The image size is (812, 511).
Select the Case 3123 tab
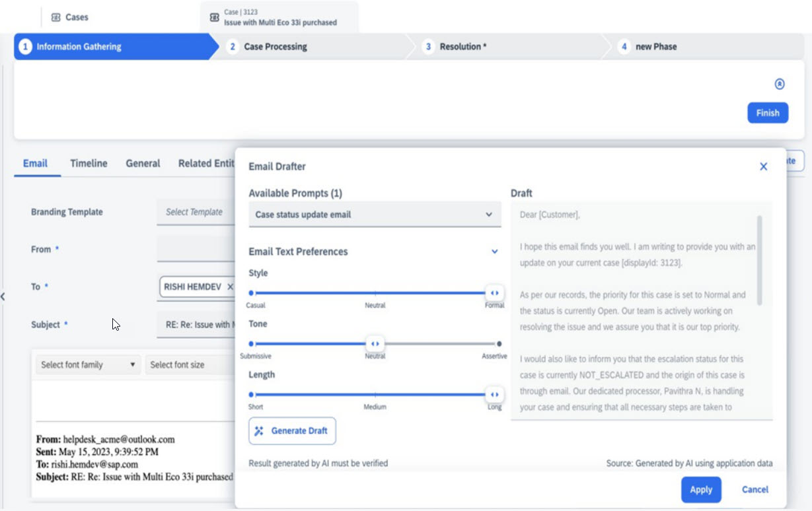[279, 17]
